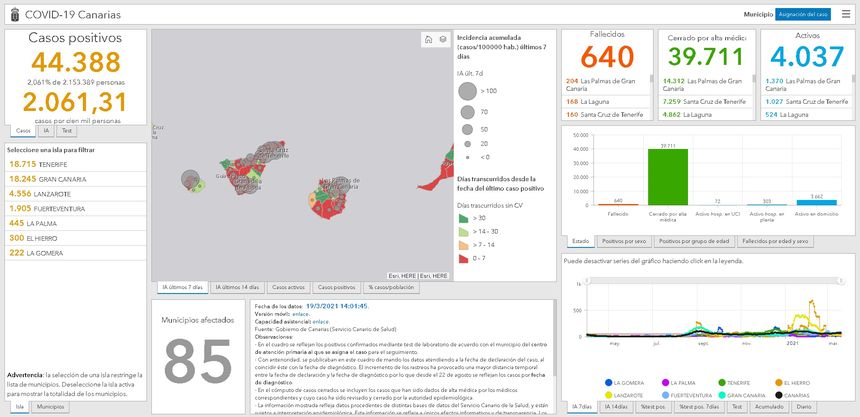Select the 'Asignación del caso' button

click(x=803, y=14)
